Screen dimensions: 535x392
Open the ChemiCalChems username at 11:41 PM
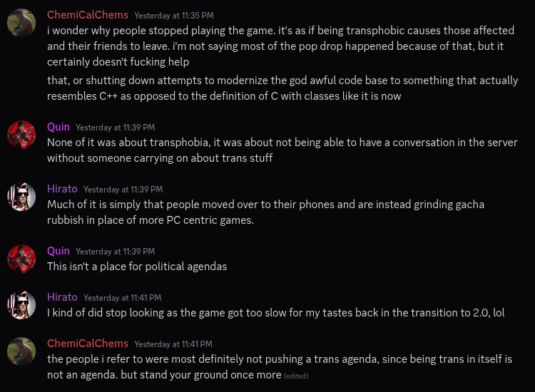click(x=88, y=343)
